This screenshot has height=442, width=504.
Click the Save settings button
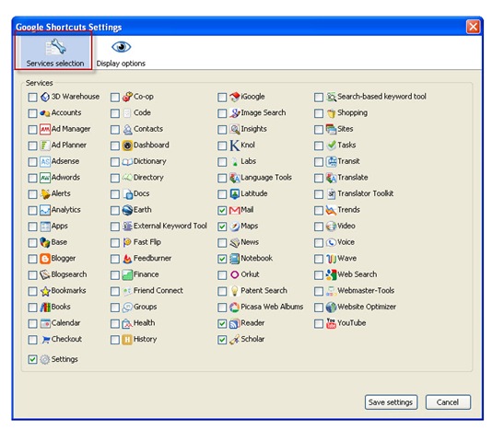click(391, 402)
